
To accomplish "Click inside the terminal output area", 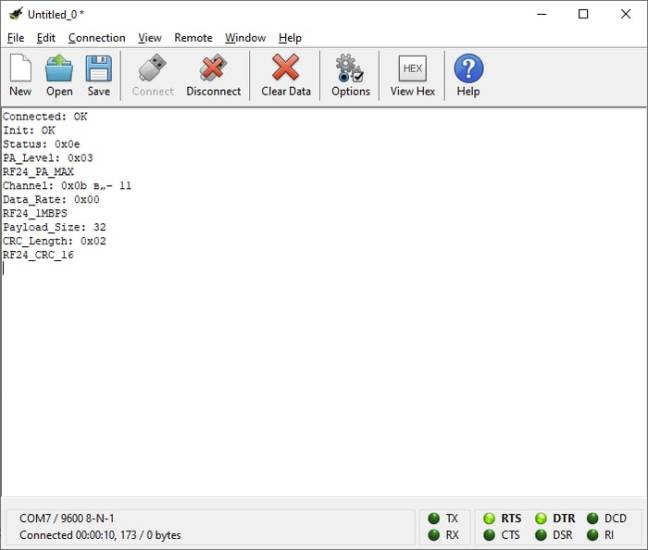I will [320, 380].
